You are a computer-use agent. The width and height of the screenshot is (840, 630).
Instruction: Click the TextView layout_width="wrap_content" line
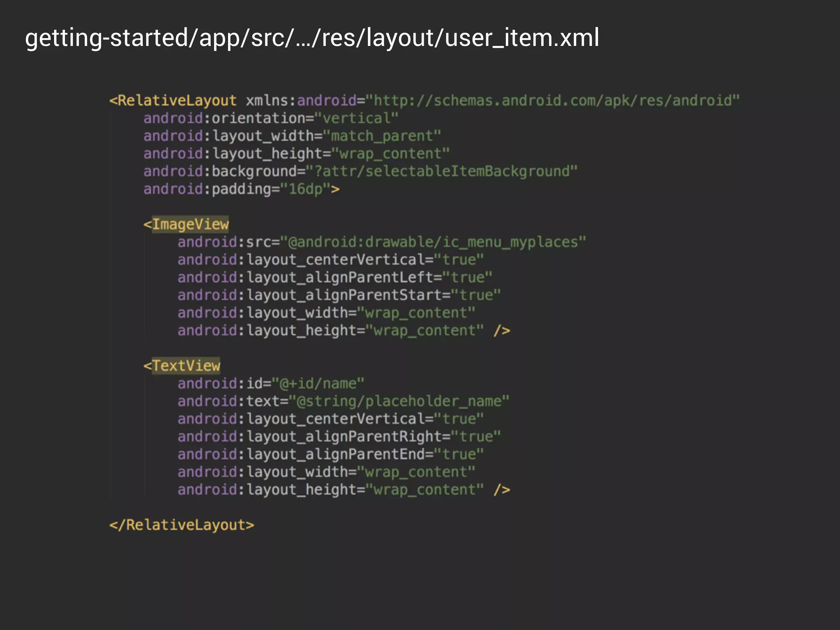[x=326, y=472]
